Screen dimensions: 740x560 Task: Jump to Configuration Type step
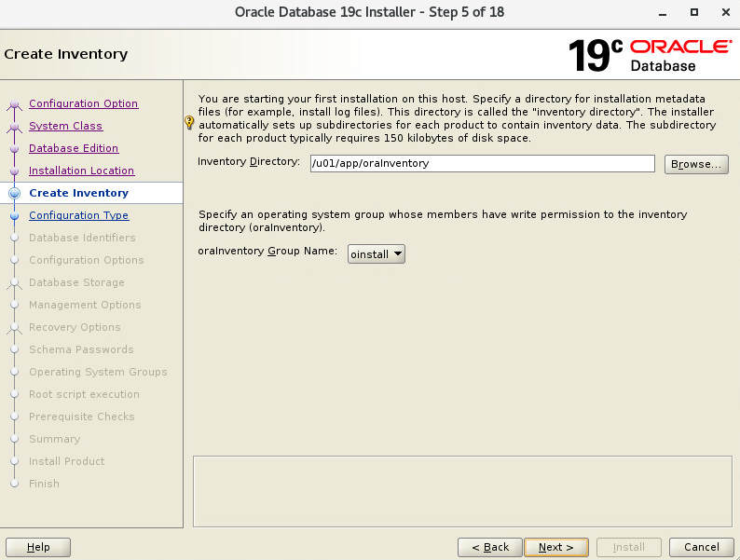coord(79,215)
